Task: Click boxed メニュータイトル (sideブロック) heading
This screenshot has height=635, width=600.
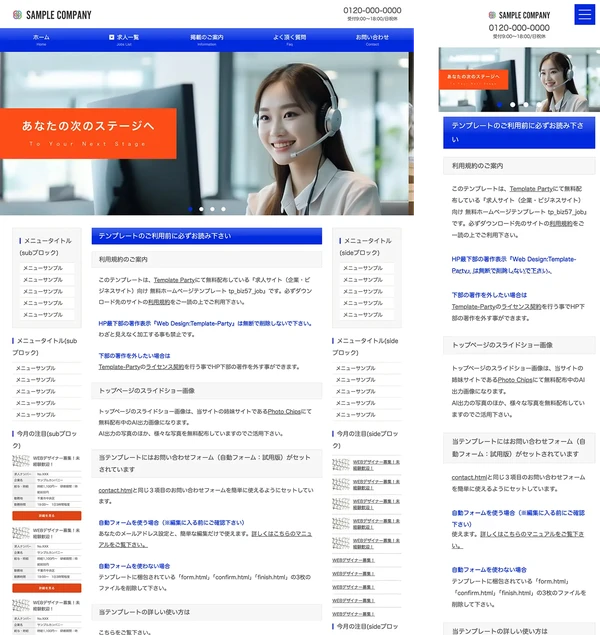Action: click(366, 247)
